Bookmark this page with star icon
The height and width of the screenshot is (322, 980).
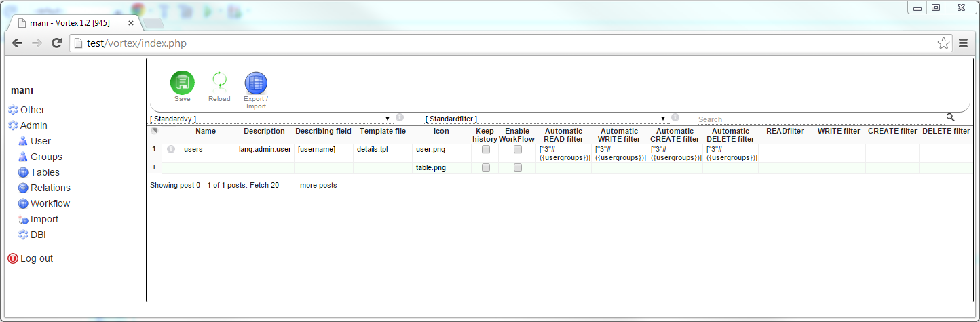[943, 43]
